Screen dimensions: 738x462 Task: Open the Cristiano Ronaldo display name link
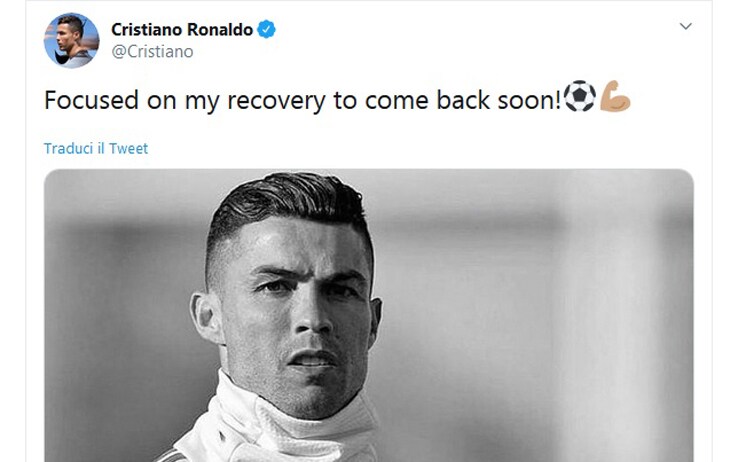point(182,30)
